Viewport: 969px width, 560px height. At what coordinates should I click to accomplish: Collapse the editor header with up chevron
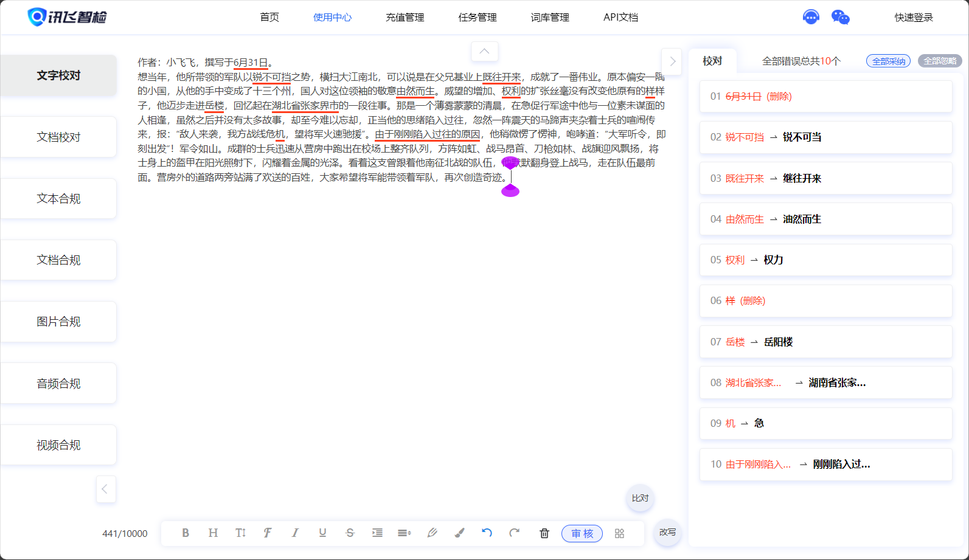click(x=485, y=51)
